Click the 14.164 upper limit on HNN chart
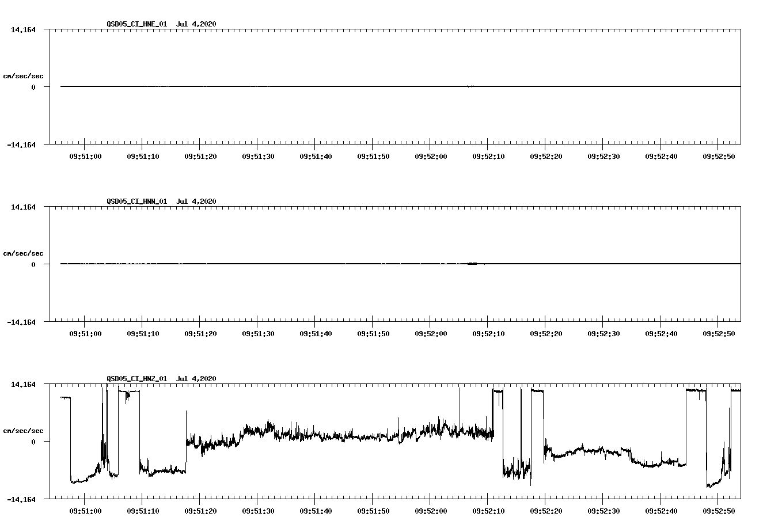782x532 pixels. pos(23,207)
